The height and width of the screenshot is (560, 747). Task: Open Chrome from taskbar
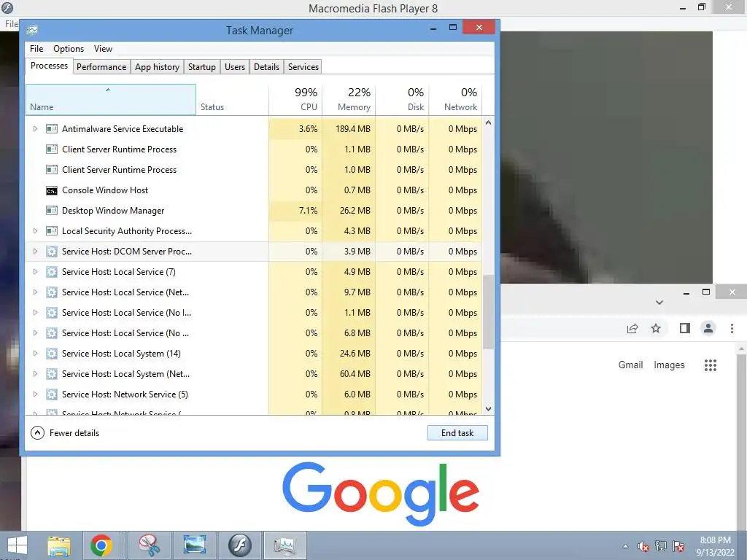click(101, 545)
